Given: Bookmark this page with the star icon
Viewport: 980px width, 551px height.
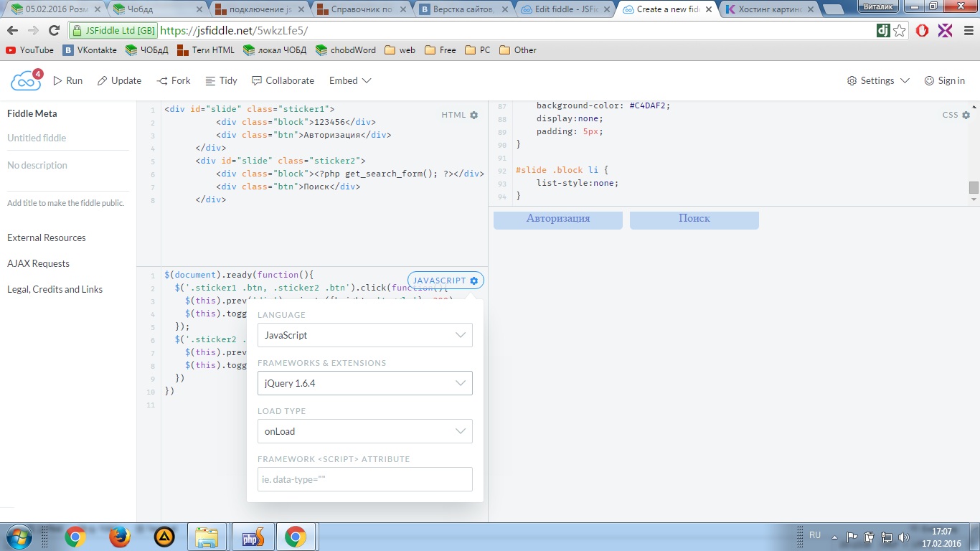Looking at the screenshot, I should point(900,31).
